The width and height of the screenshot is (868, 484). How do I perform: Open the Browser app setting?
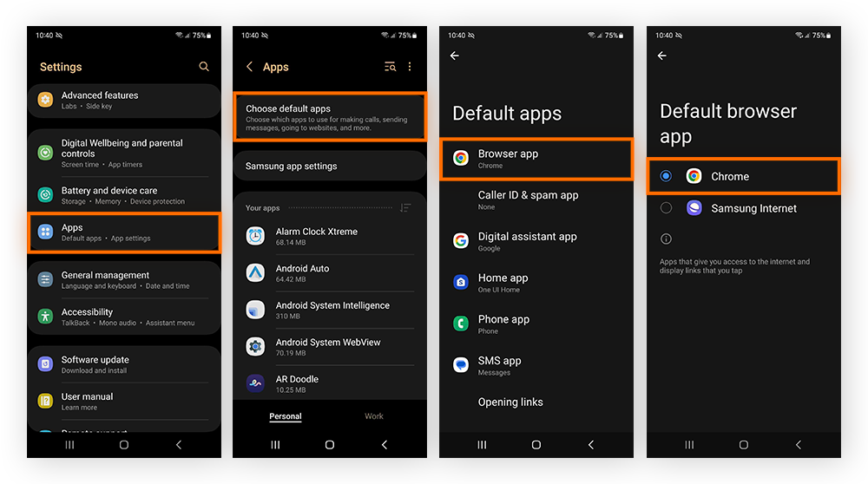click(536, 159)
